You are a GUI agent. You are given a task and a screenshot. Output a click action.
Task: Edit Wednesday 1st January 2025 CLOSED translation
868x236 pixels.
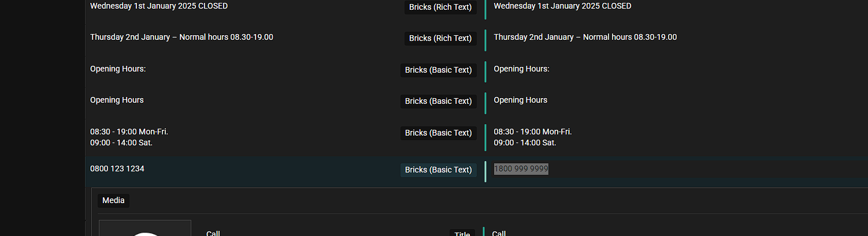click(562, 6)
